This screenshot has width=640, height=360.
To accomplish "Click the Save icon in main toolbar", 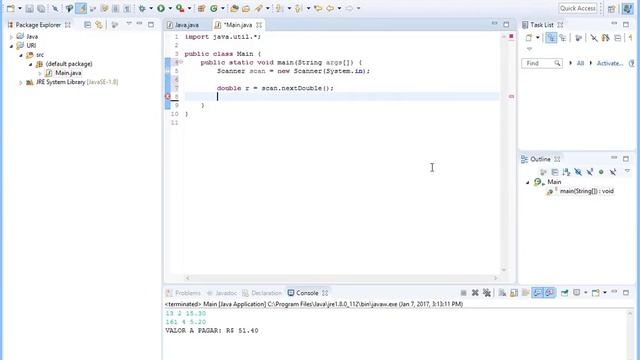I will coord(29,8).
